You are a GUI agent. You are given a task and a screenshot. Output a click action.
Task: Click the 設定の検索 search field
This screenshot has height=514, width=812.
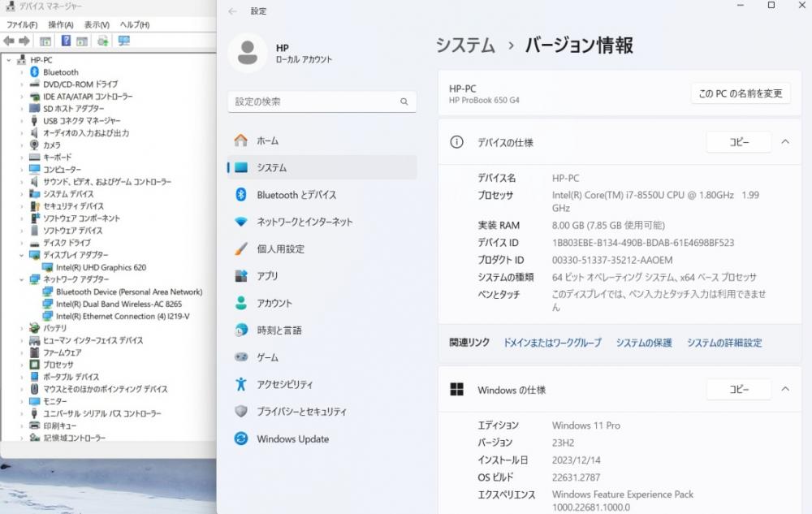coord(322,102)
